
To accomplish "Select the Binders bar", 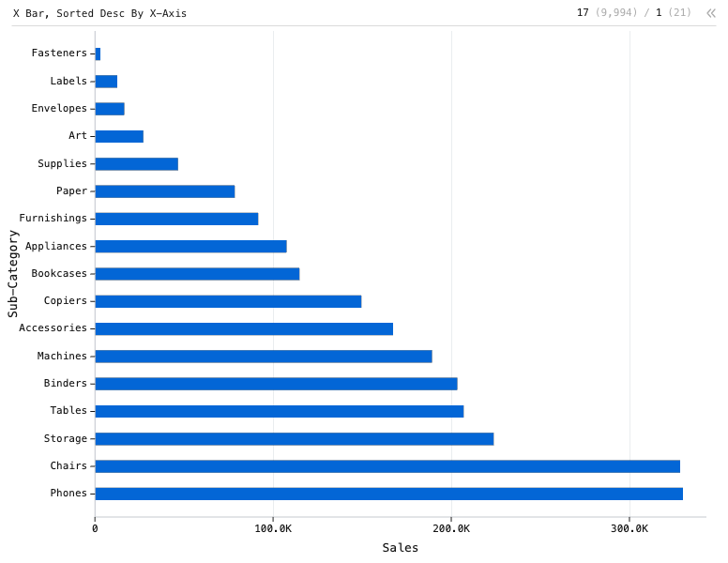I will (276, 384).
